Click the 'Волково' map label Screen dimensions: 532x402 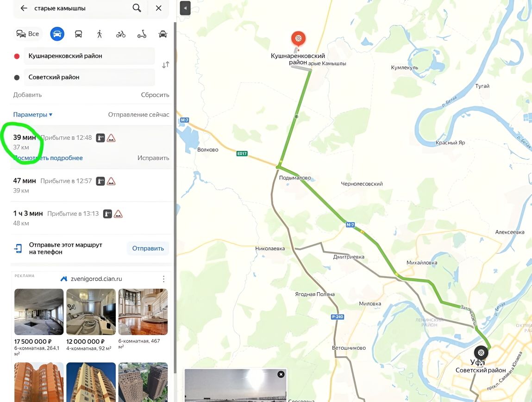click(x=207, y=150)
